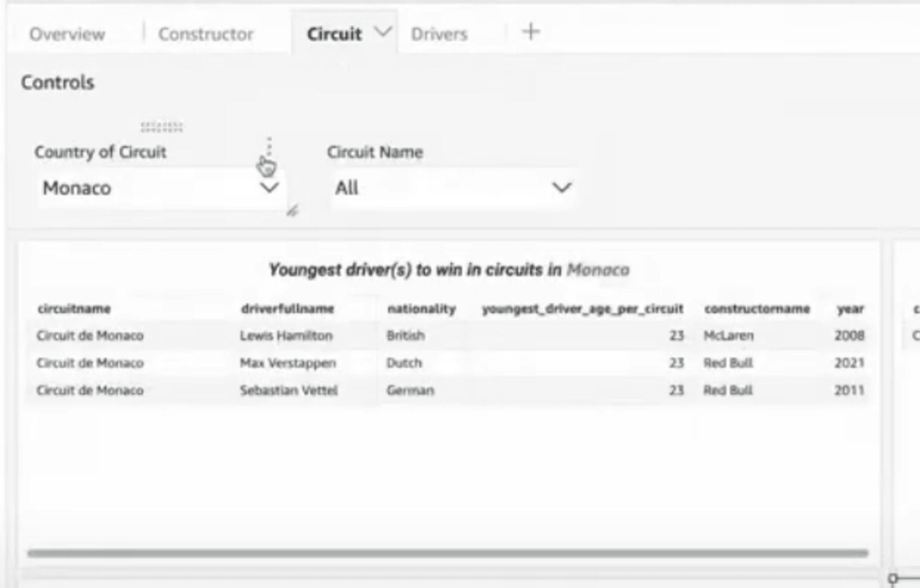This screenshot has height=588, width=920.
Task: Click Red Bull in Vettel row
Action: tap(728, 391)
